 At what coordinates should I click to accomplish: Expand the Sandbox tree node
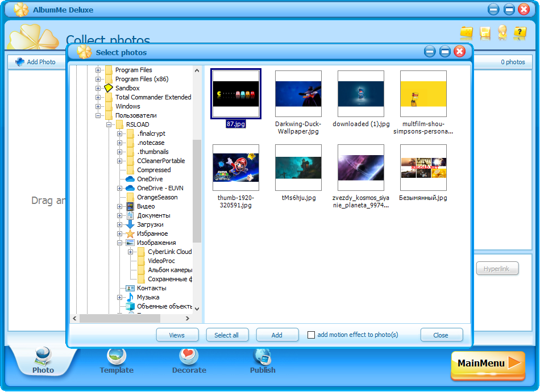pyautogui.click(x=98, y=88)
